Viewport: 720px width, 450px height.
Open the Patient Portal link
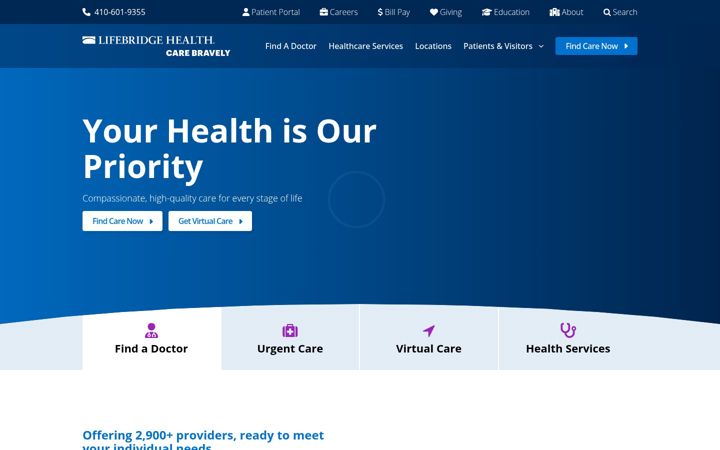coord(271,12)
